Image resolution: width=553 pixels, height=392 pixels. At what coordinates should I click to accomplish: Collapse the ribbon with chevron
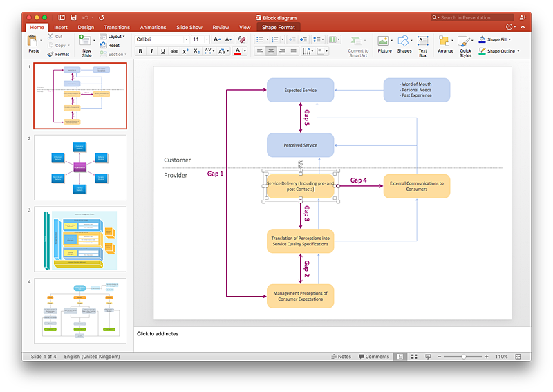click(523, 27)
